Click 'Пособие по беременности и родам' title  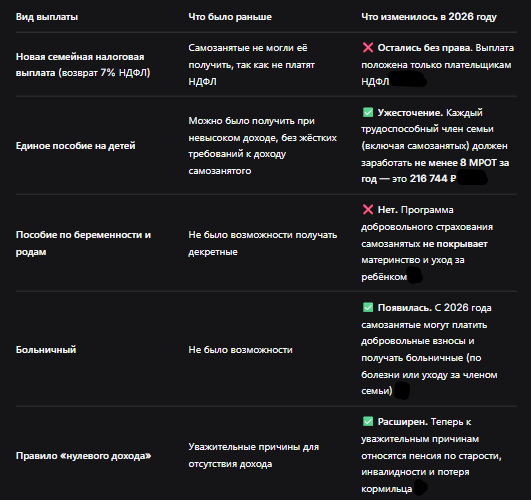(83, 243)
